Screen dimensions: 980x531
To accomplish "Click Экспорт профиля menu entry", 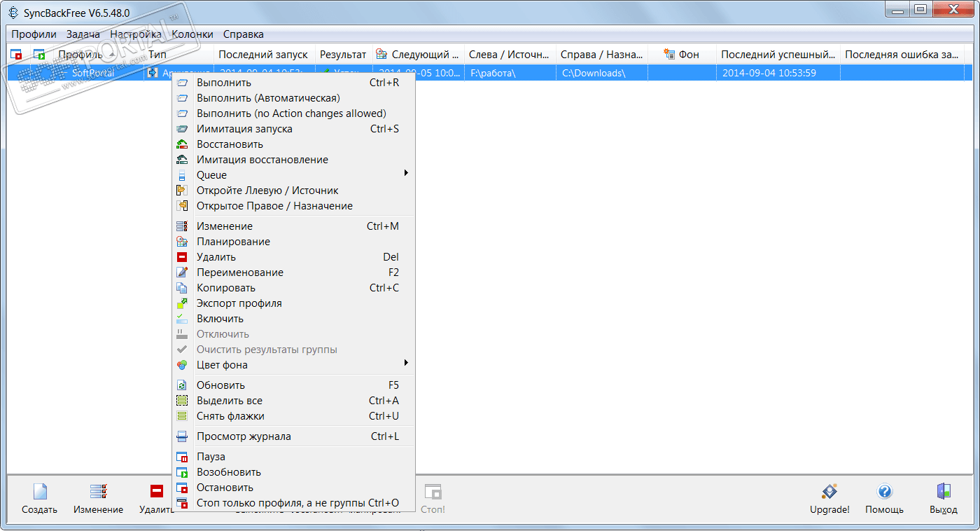I will point(293,303).
